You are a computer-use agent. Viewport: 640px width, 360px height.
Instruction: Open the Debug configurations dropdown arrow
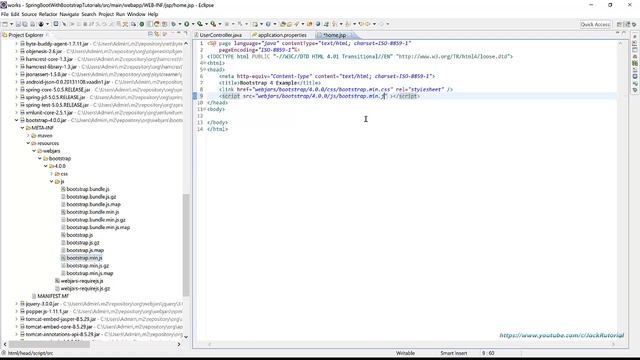(x=180, y=24)
